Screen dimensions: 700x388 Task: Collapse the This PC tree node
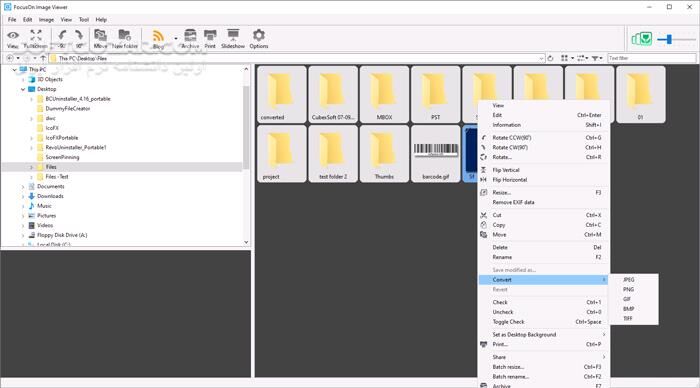(x=14, y=70)
